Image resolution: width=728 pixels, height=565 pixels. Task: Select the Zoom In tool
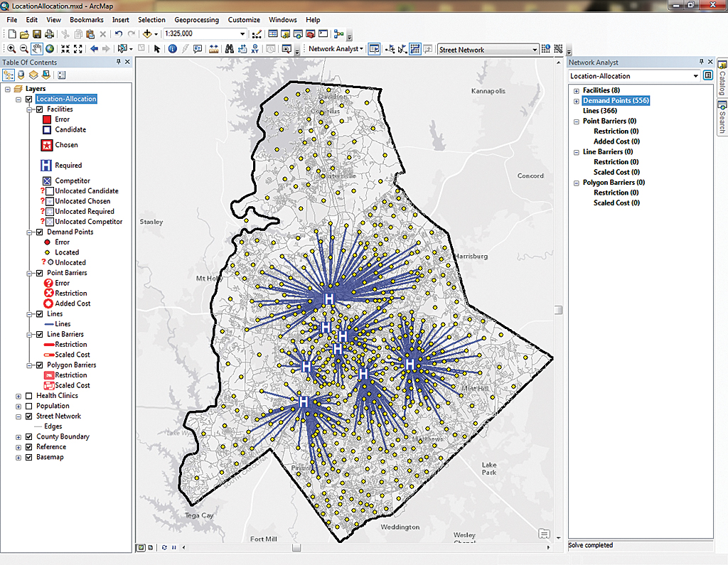pyautogui.click(x=11, y=49)
